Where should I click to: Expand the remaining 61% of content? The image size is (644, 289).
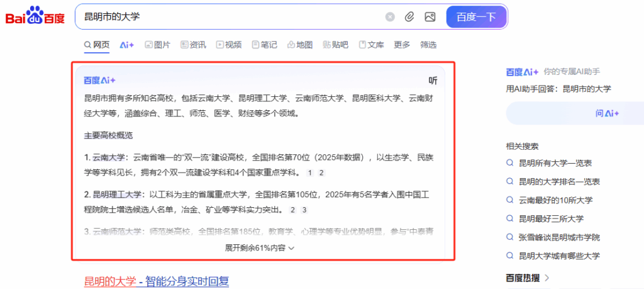[x=260, y=248]
